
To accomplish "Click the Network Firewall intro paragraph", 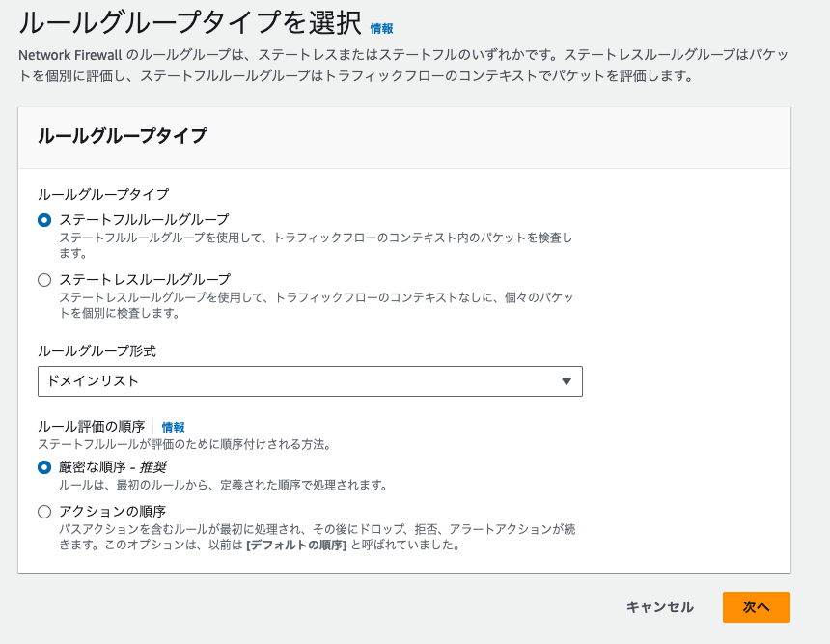I will point(403,66).
